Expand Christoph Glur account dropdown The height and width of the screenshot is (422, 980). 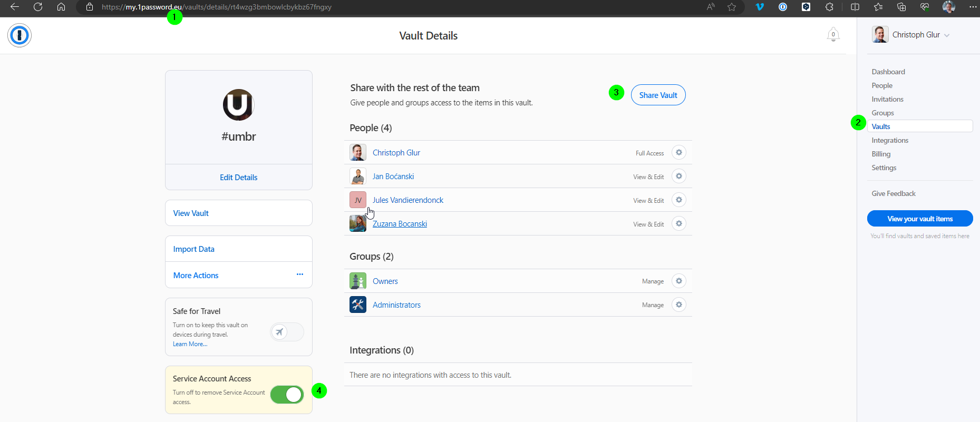pyautogui.click(x=911, y=35)
